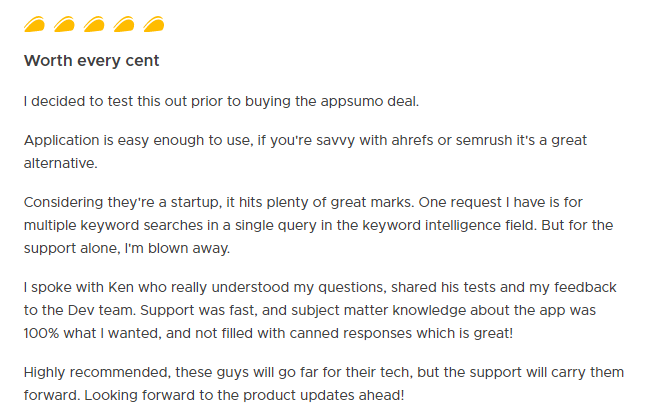Click the fifth taco rating icon
The width and height of the screenshot is (664, 417).
154,24
